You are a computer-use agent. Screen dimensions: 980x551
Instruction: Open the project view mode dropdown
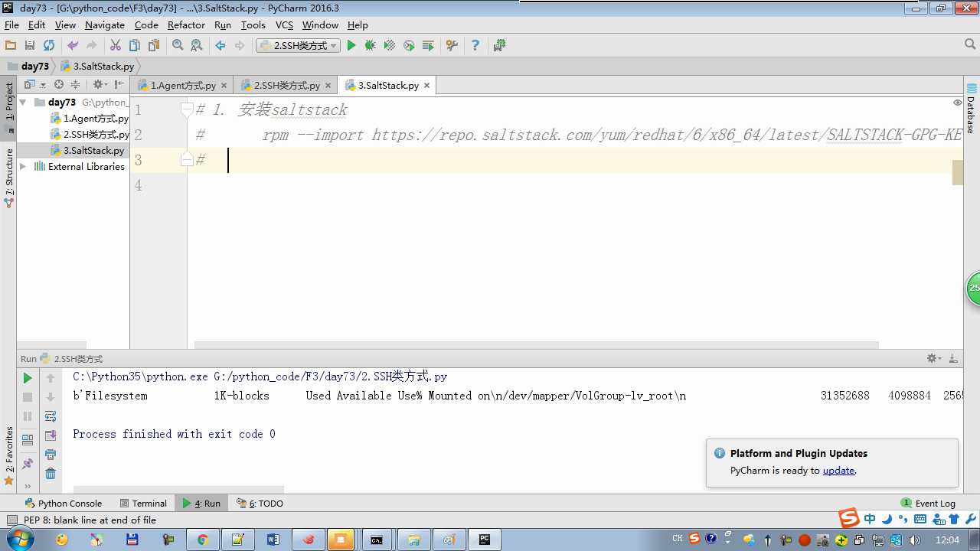point(34,85)
